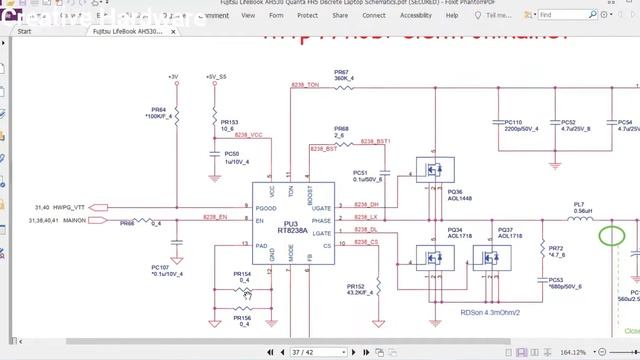This screenshot has height=360, width=640.
Task: Open the advanced search dropdown arrow
Action: (535, 15)
